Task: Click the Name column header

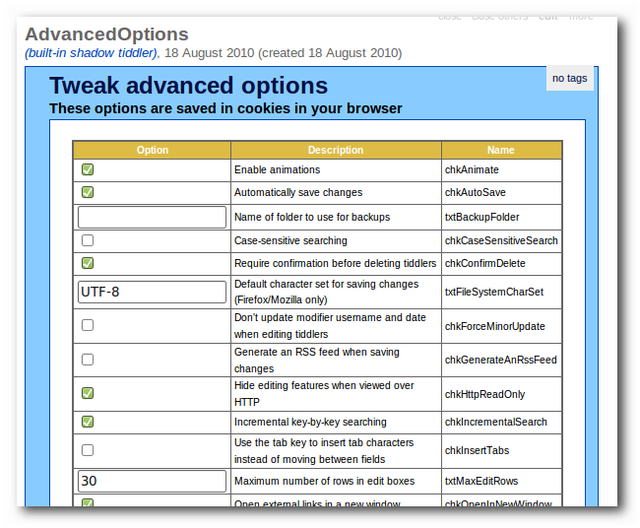Action: [501, 150]
